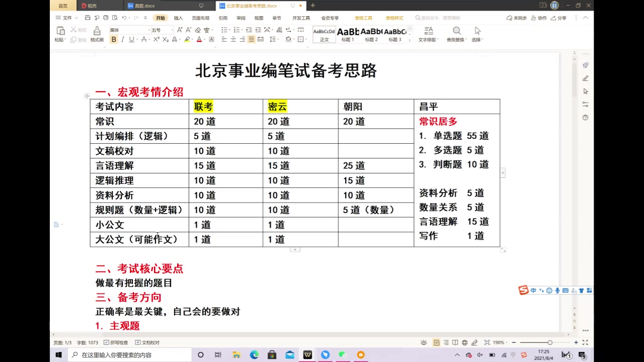
Task: Click the Align left icon
Action: click(x=224, y=39)
